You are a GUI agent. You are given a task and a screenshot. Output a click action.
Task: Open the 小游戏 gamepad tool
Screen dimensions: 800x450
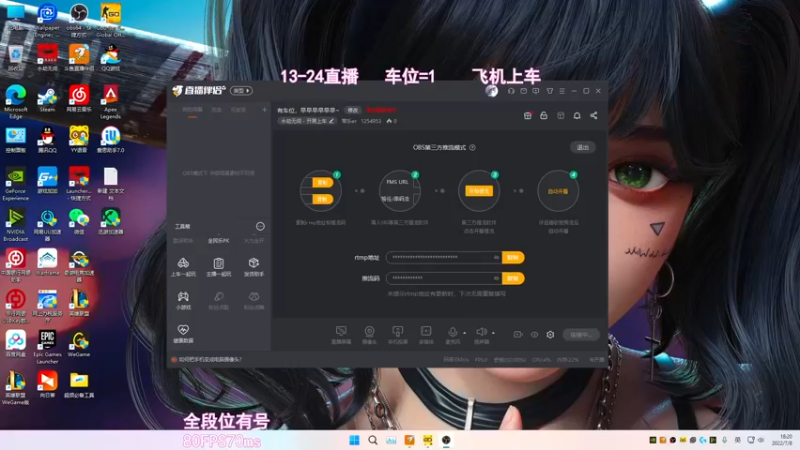point(183,300)
